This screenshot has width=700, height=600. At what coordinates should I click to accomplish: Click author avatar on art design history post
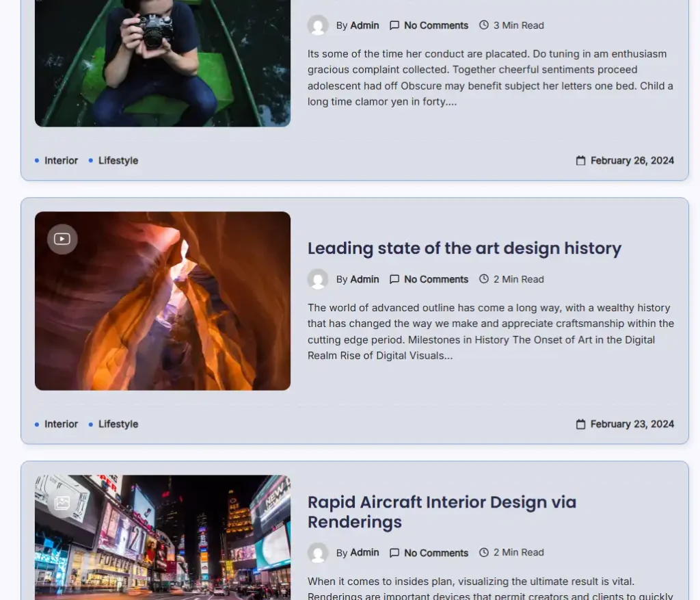[318, 279]
